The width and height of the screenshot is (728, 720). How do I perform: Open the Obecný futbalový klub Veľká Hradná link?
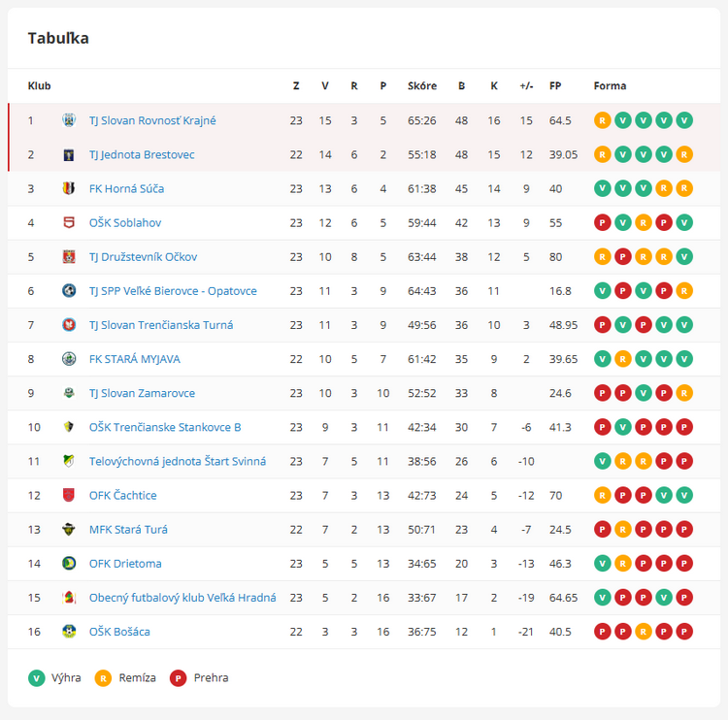pos(182,598)
